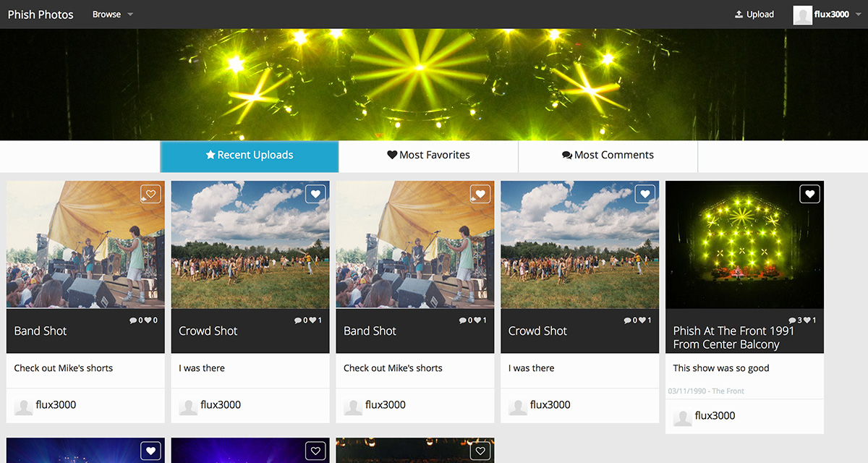Open the band photo thumbnail with 1 favorite
868x463 pixels.
click(x=415, y=245)
